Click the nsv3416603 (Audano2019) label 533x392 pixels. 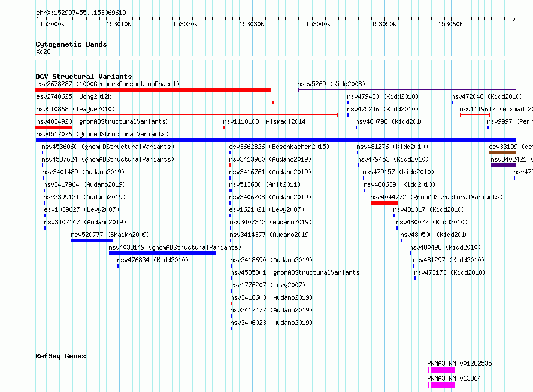click(x=271, y=297)
